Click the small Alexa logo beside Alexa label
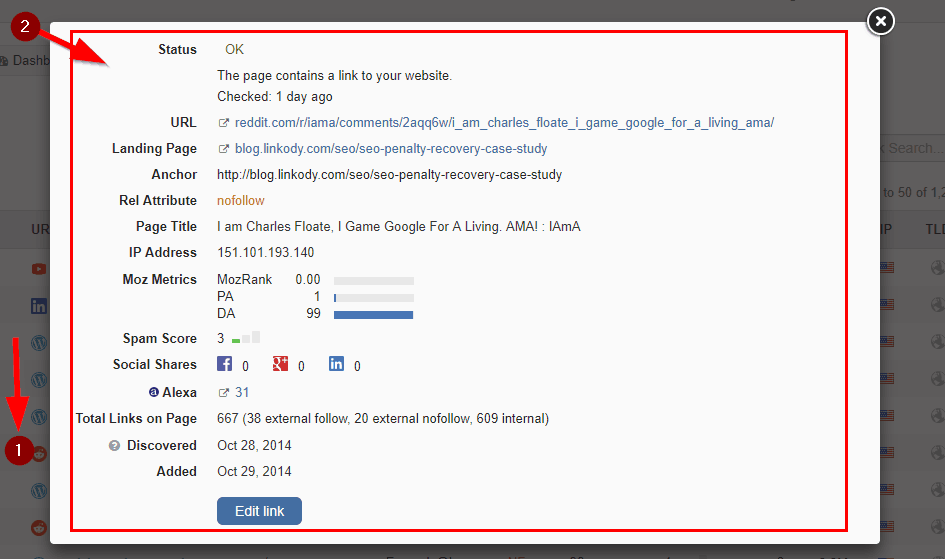This screenshot has height=559, width=945. point(154,393)
